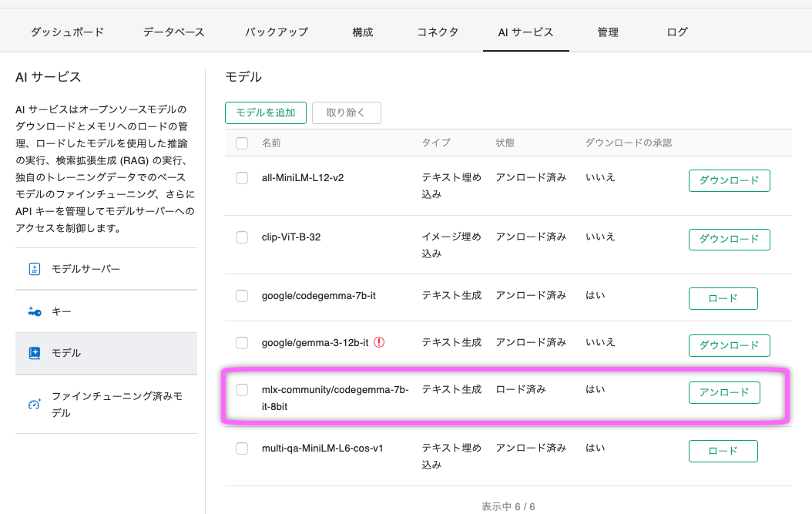Click the multi-qa-MiniLM-L6-cos-v1 model name
Image resolution: width=812 pixels, height=514 pixels.
322,448
